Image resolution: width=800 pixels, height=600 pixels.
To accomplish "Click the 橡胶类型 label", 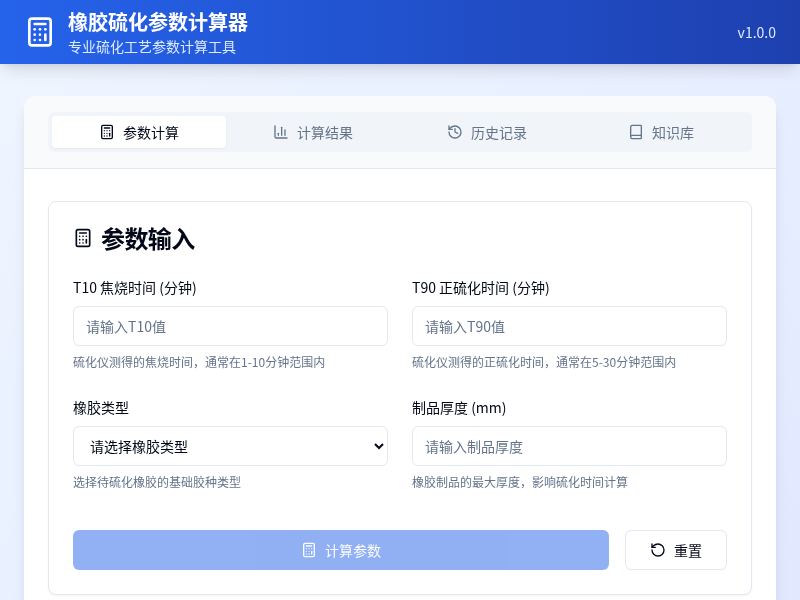I will coord(101,408).
